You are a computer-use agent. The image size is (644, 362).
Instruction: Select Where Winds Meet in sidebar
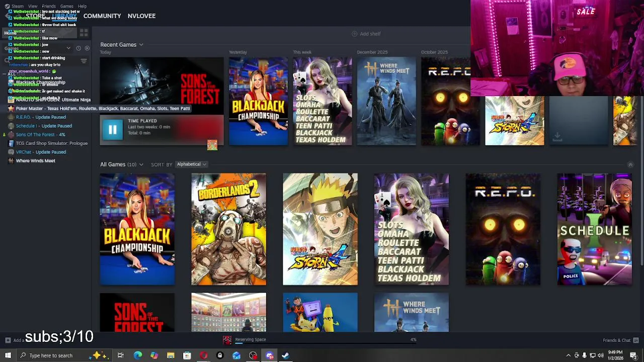coord(35,161)
